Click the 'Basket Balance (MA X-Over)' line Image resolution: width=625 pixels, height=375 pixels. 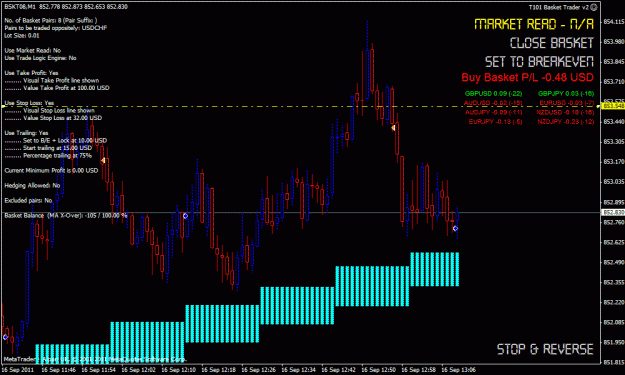point(66,216)
